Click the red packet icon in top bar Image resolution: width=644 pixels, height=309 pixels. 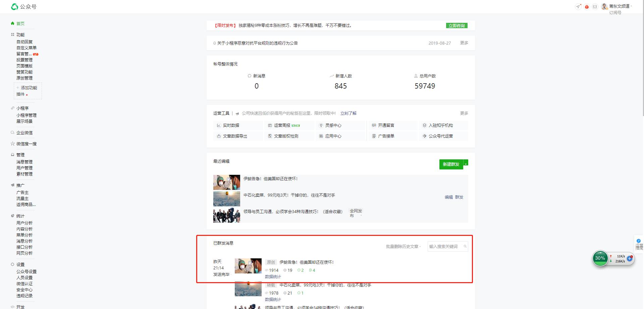click(587, 6)
